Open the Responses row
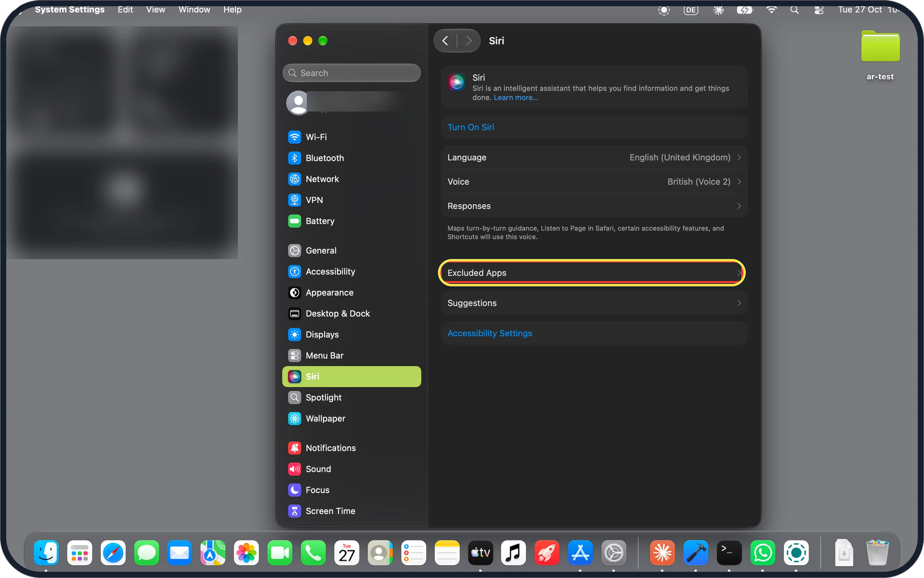Viewport: 924px width, 578px height. [594, 206]
